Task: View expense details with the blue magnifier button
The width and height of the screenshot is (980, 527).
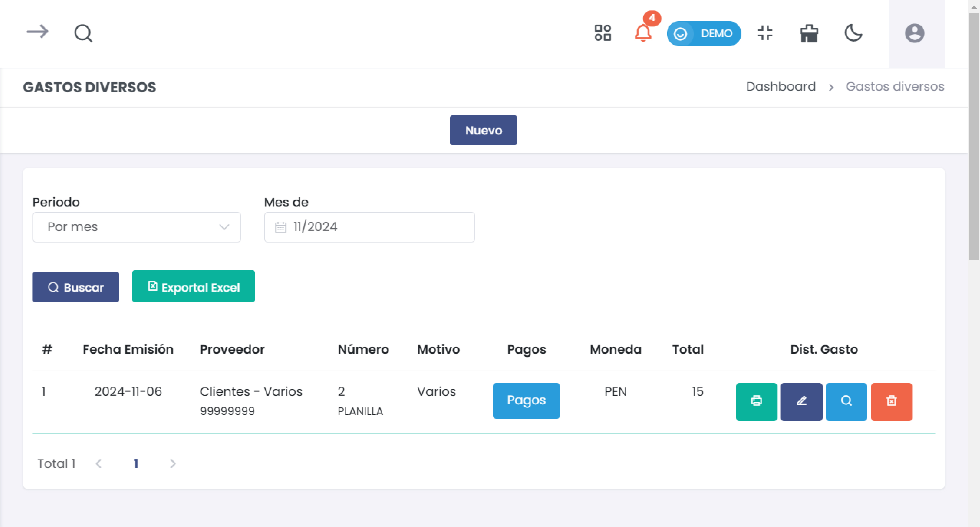Action: click(846, 401)
